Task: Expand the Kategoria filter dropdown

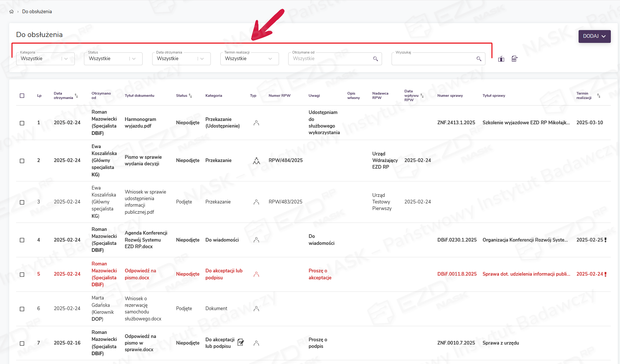Action: coord(66,59)
